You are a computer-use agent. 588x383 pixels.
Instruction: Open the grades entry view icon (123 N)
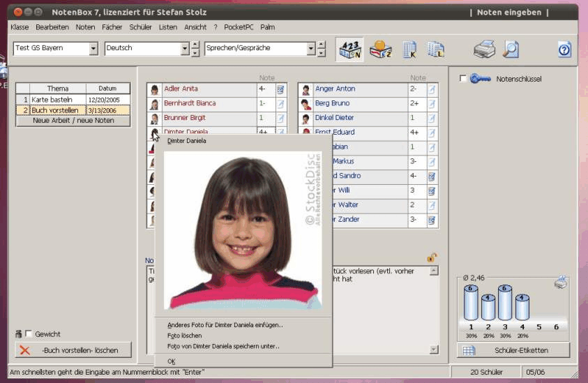click(350, 50)
